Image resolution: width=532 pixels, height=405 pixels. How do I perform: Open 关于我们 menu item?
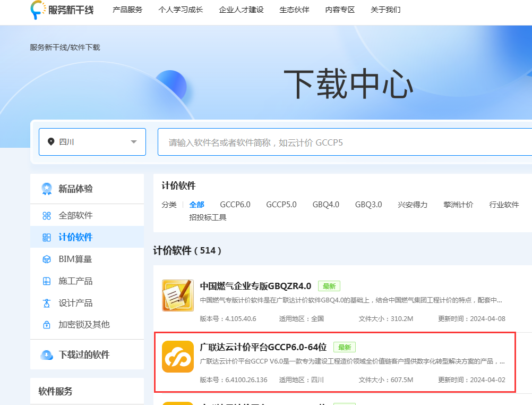pos(385,10)
